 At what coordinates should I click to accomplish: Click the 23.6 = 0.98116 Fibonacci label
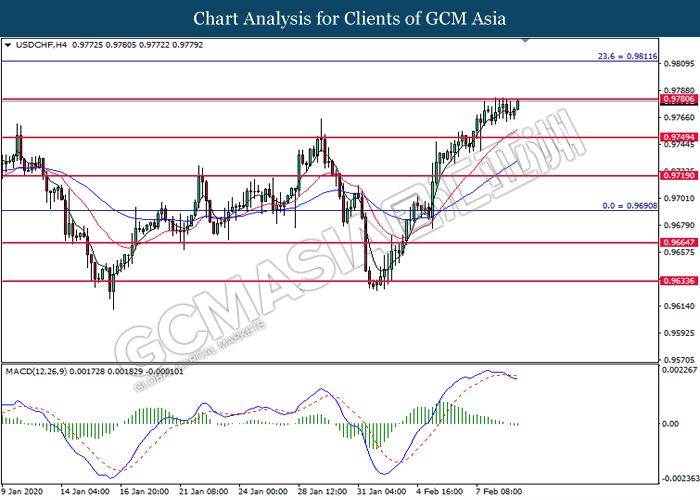pyautogui.click(x=627, y=56)
